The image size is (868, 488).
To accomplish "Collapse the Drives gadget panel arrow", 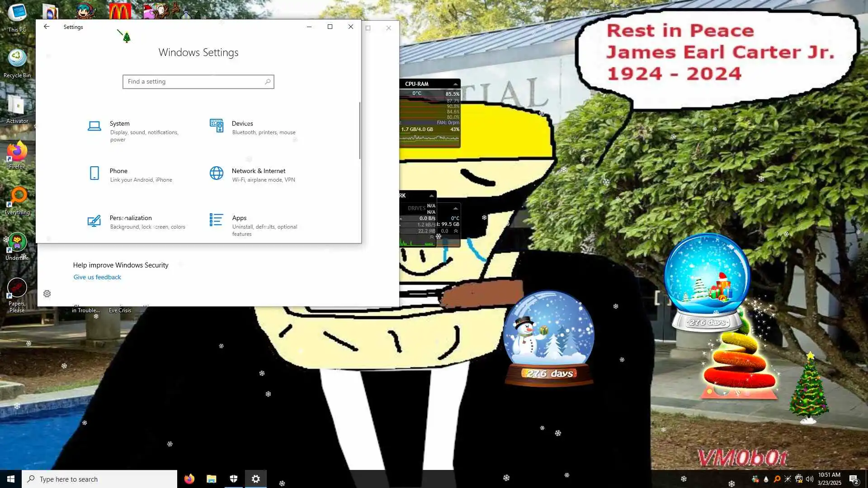I will tap(455, 208).
